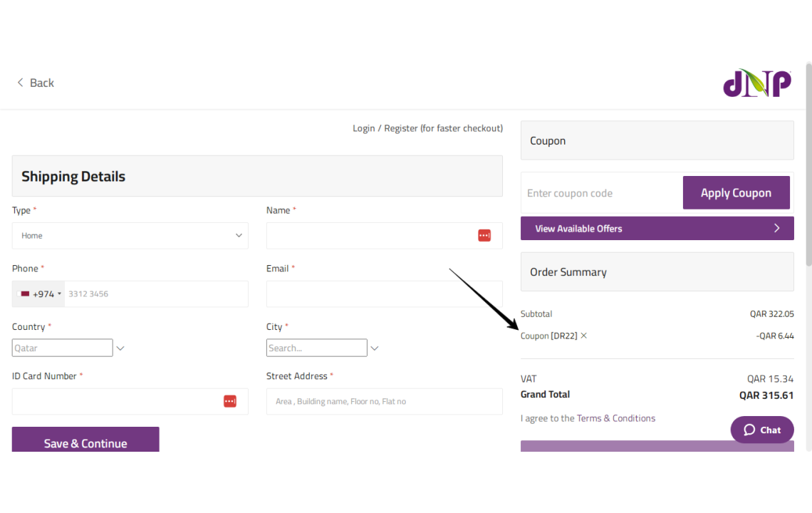The image size is (812, 513).
Task: Open the Terms & Conditions link
Action: (615, 418)
